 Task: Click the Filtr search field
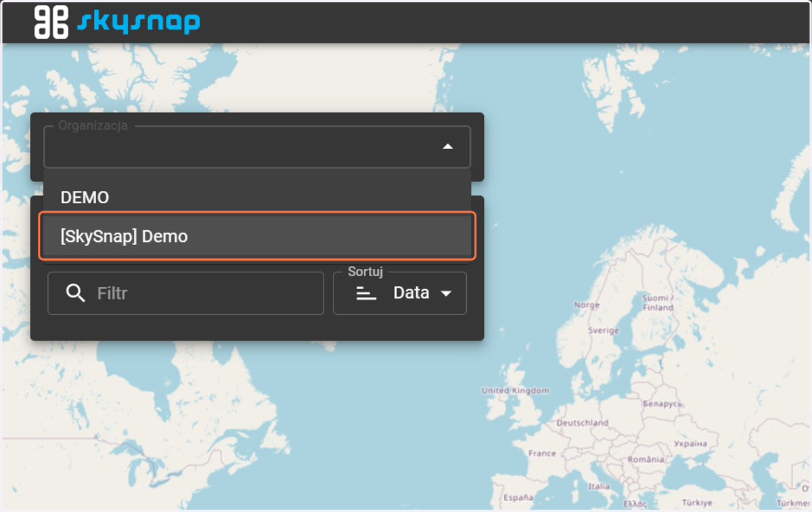coord(186,293)
